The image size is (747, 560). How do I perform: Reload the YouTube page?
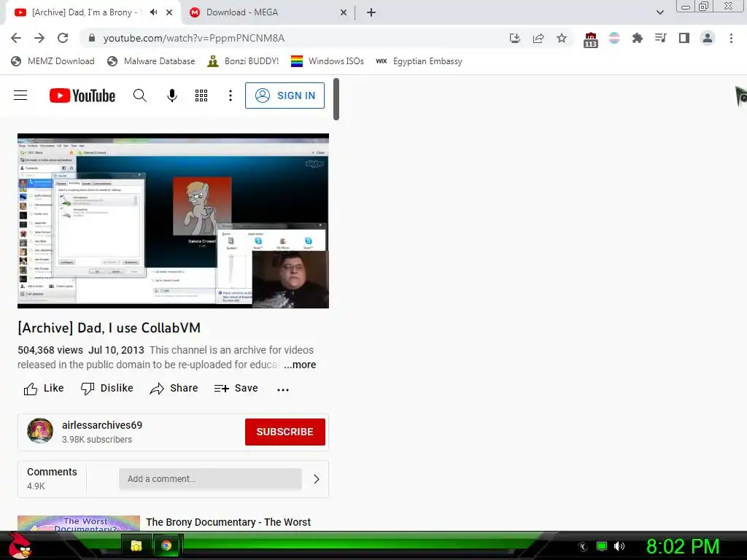point(63,38)
